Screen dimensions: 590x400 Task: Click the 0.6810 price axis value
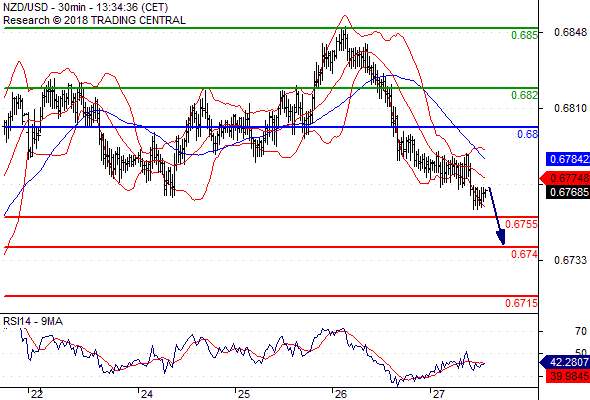pos(570,108)
